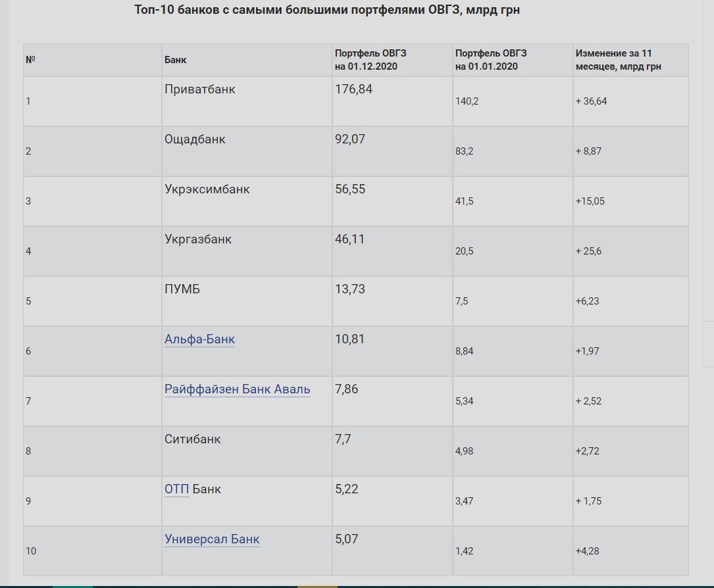This screenshot has height=588, width=714.
Task: Click the value 5,07
Action: pyautogui.click(x=346, y=539)
